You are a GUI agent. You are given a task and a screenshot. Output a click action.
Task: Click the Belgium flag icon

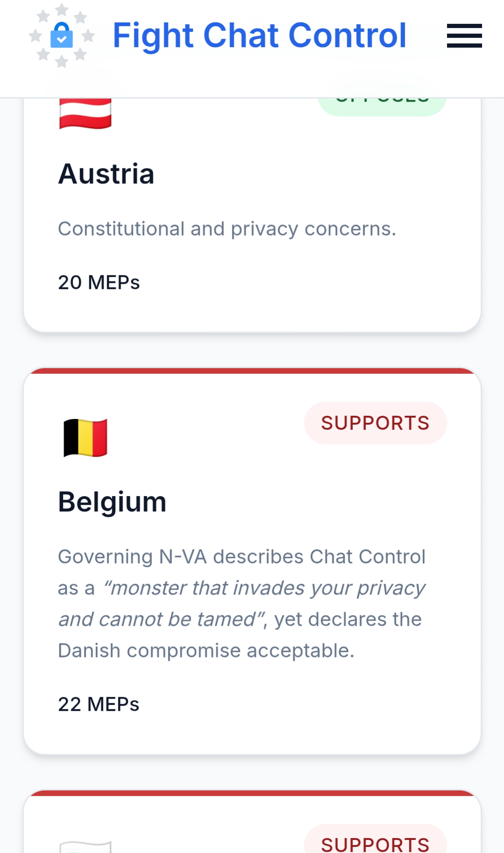click(85, 438)
